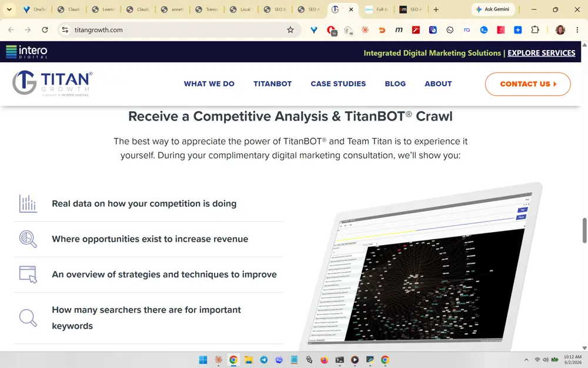Open the Wi-Fi network icon in tray
The height and width of the screenshot is (368, 588).
tap(537, 360)
